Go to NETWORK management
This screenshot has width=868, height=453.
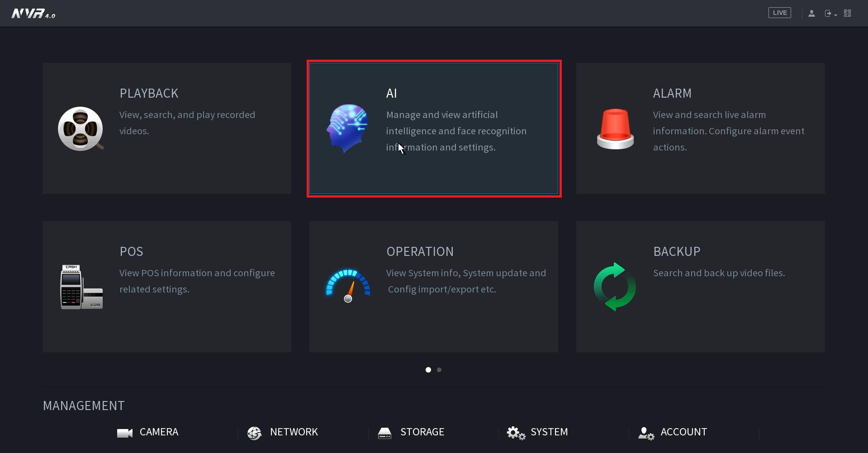click(294, 432)
